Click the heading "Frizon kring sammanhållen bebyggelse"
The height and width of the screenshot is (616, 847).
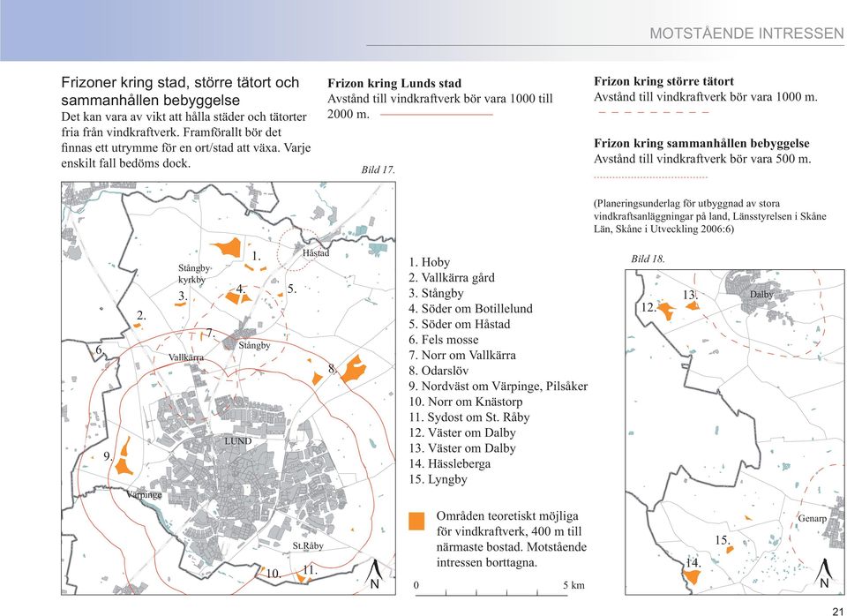[701, 143]
